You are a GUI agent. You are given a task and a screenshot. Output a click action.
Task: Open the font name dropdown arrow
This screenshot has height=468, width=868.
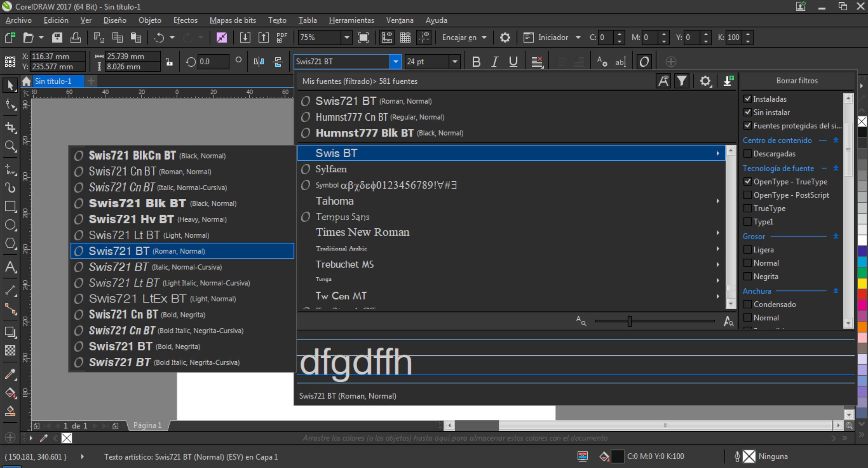coord(395,62)
